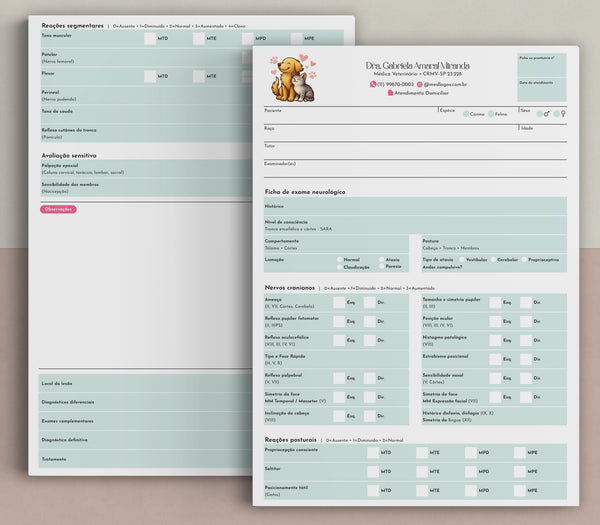Check the MPE box for Propriocepção consciente
Viewport: 600px width, 525px height.
pos(520,452)
